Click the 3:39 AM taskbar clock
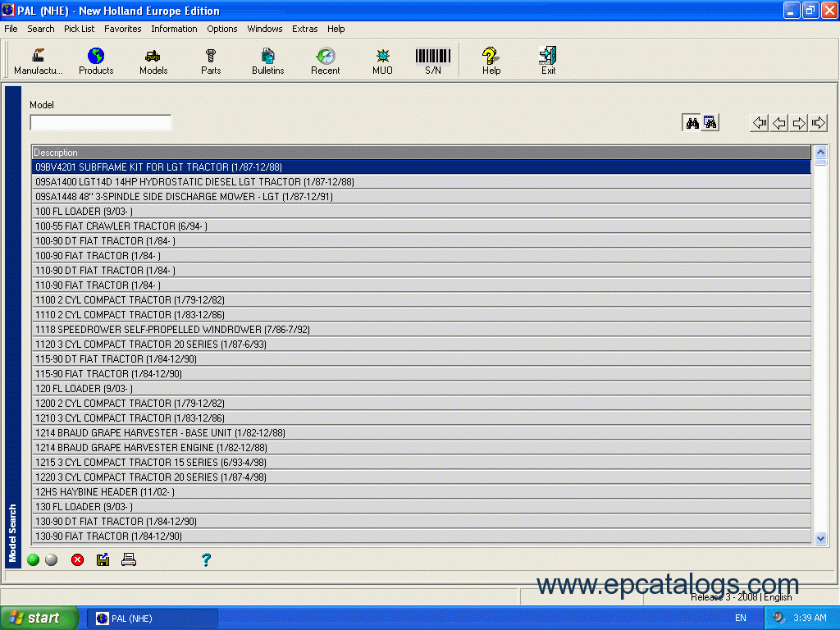Image resolution: width=840 pixels, height=630 pixels. (x=810, y=619)
